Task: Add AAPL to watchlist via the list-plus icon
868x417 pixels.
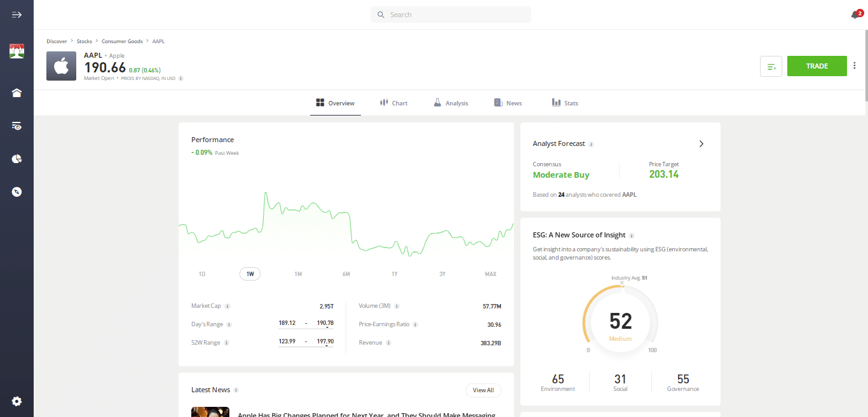Action: pyautogui.click(x=771, y=66)
